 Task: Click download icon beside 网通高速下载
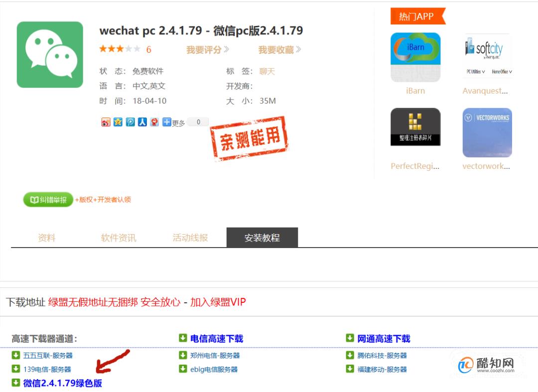350,338
